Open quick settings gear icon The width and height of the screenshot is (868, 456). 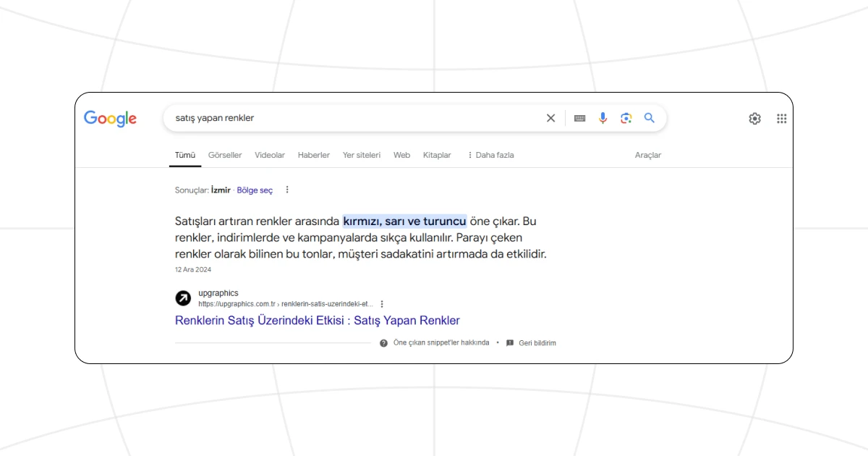[754, 119]
